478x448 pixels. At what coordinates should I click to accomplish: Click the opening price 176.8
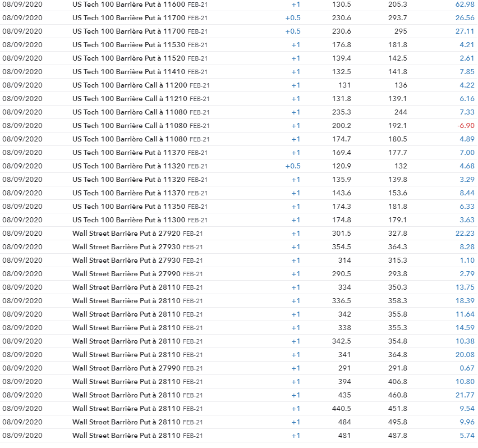pos(342,45)
